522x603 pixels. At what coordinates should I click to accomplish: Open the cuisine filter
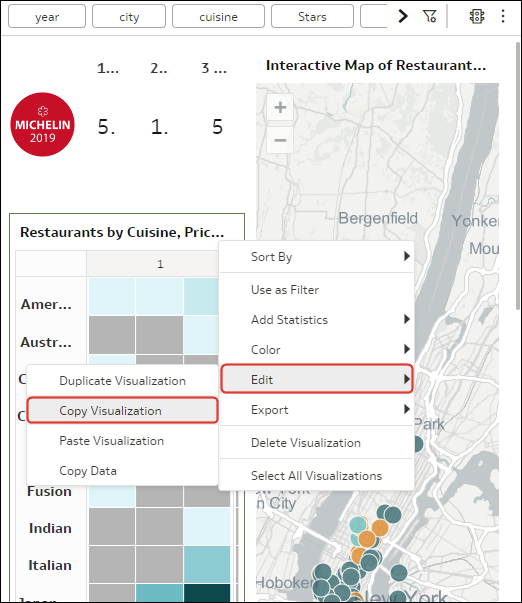pyautogui.click(x=218, y=16)
